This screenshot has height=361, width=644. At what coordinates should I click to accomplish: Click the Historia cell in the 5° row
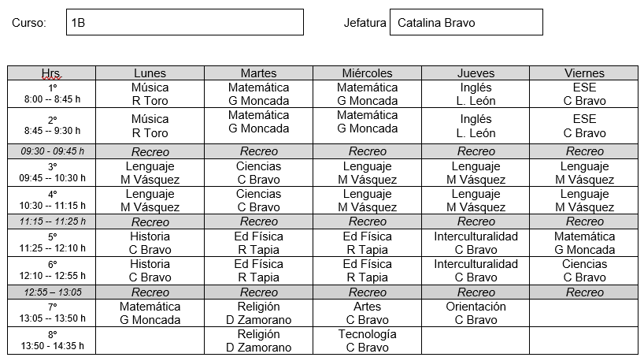coord(150,243)
